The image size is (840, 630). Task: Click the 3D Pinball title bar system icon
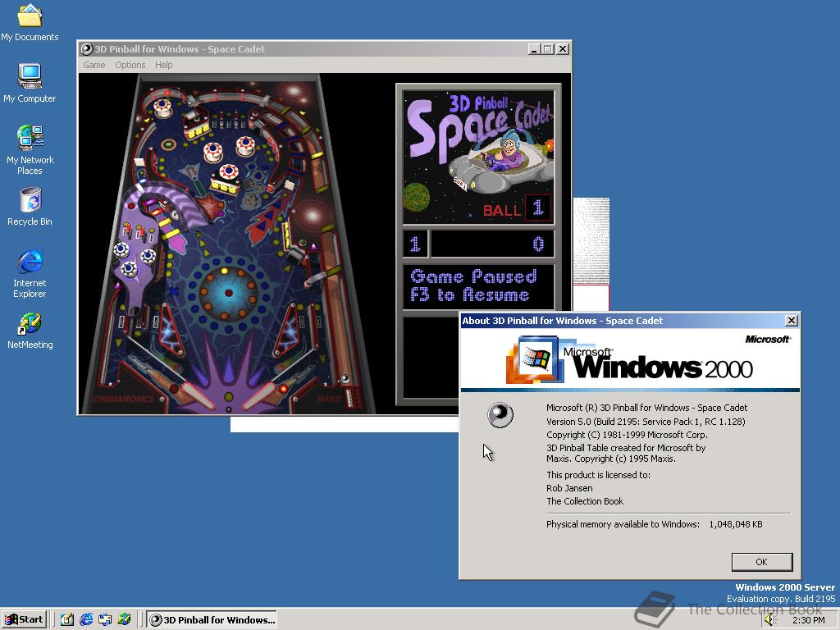click(86, 48)
